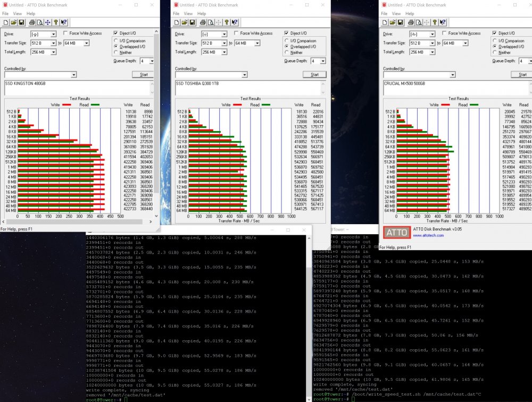Open Help menu in Toshiba ATTO window

click(202, 14)
